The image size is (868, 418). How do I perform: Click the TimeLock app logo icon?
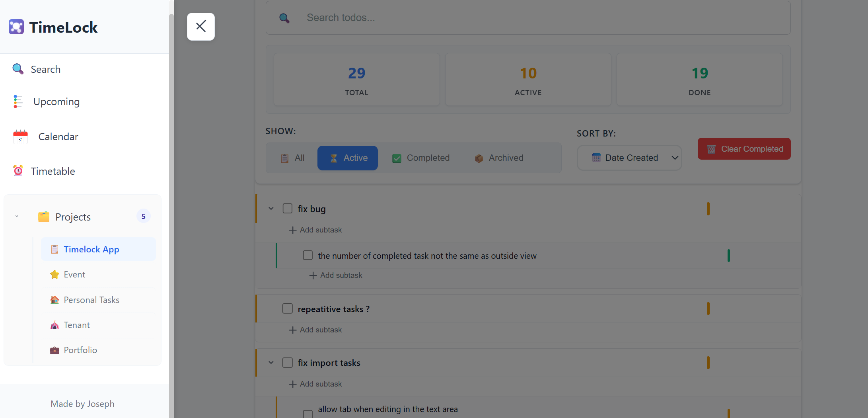pyautogui.click(x=16, y=27)
